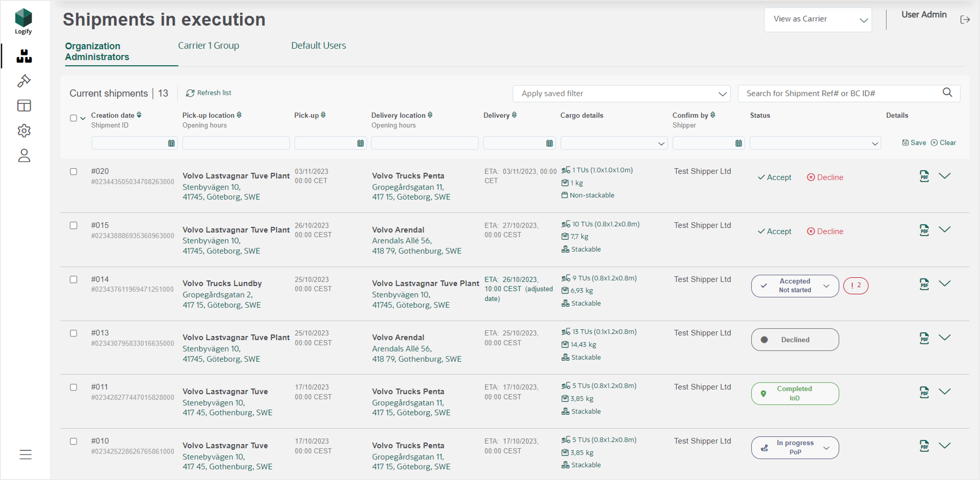Click the alert badge with 2 on #014
This screenshot has width=980, height=480.
click(855, 286)
